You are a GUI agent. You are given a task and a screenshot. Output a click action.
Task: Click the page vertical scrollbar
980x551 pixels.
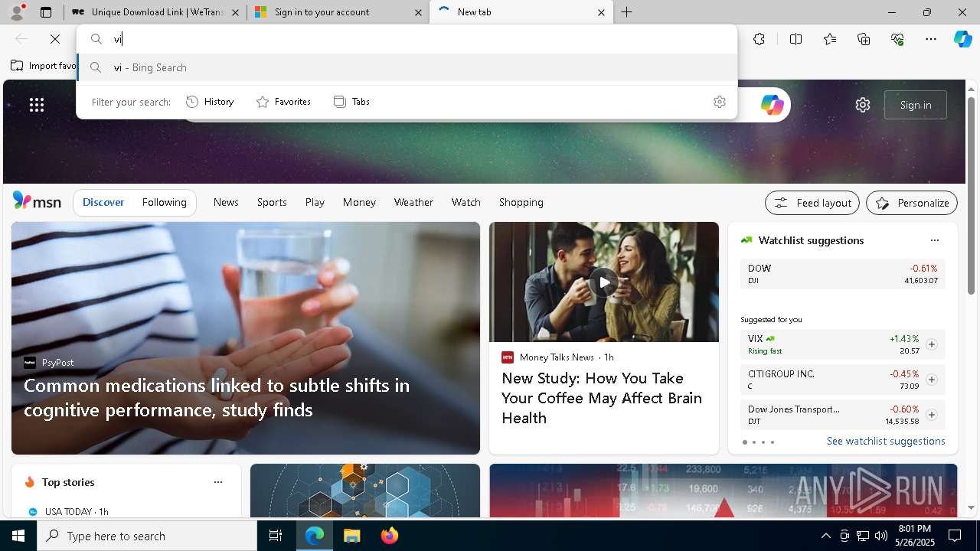point(972,196)
